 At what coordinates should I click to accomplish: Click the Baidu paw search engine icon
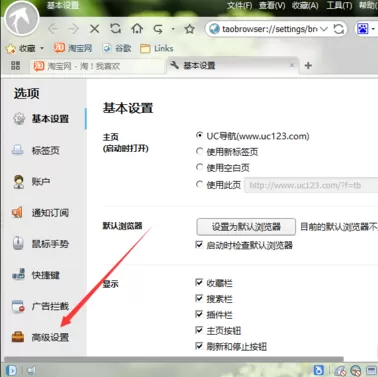point(362,29)
